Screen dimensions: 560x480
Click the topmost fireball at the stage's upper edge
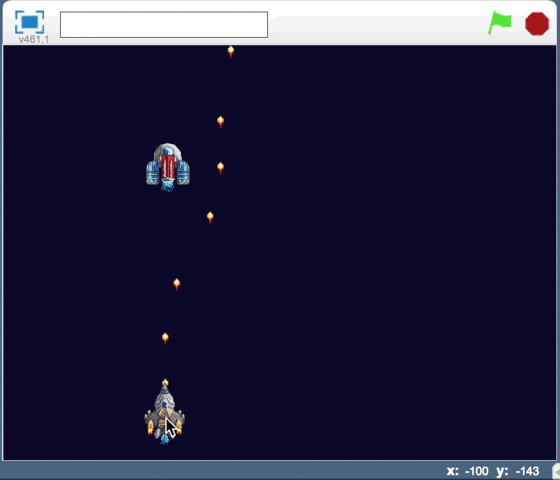[231, 51]
